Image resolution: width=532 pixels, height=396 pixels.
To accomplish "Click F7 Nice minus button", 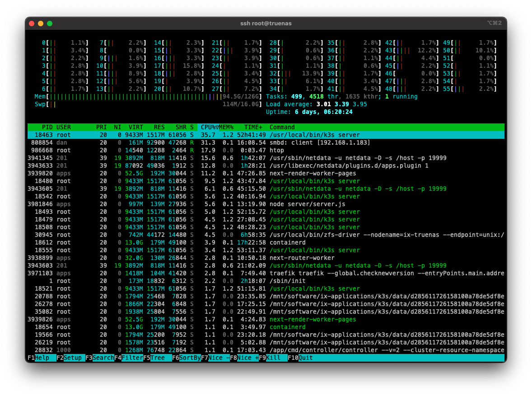I will [215, 358].
